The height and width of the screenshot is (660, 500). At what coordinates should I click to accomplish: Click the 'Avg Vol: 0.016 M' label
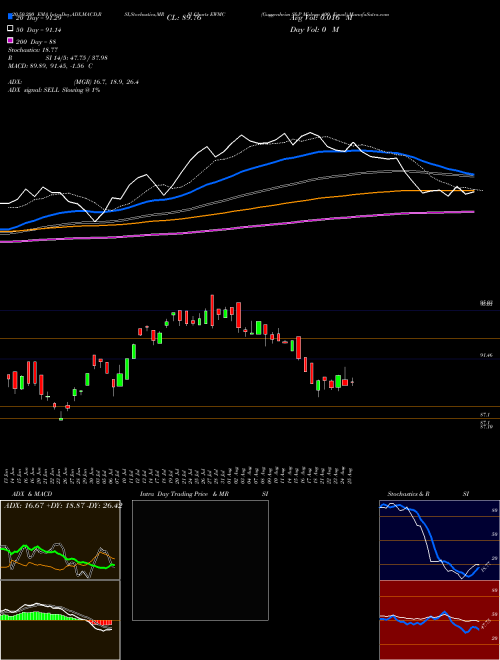321,18
